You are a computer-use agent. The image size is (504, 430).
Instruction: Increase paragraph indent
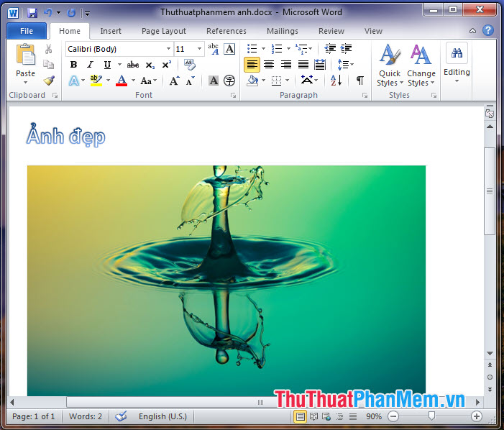pos(346,48)
